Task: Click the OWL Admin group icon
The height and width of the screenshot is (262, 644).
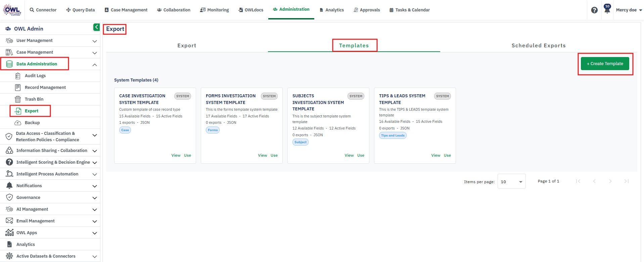Action: [8, 29]
